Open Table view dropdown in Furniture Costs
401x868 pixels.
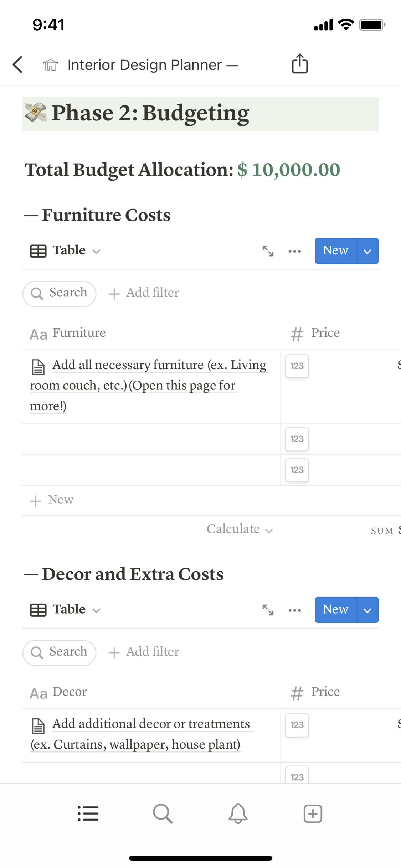[x=66, y=251]
